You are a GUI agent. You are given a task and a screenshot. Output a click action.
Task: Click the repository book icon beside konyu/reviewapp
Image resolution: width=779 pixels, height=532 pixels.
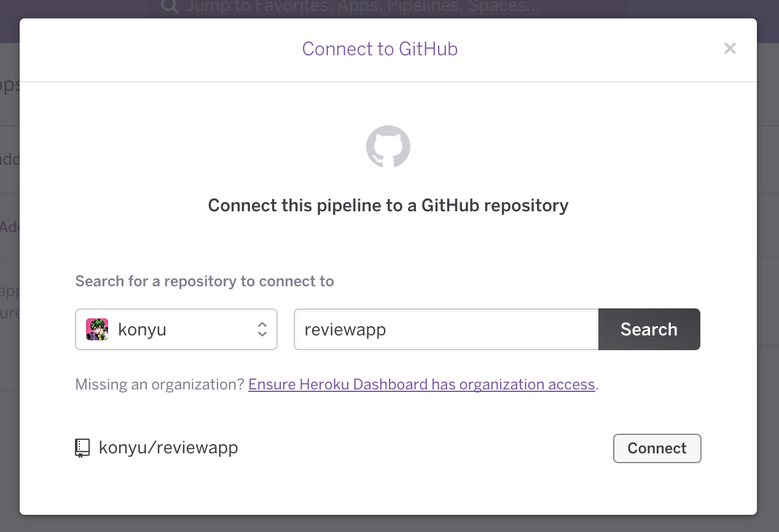tap(82, 447)
